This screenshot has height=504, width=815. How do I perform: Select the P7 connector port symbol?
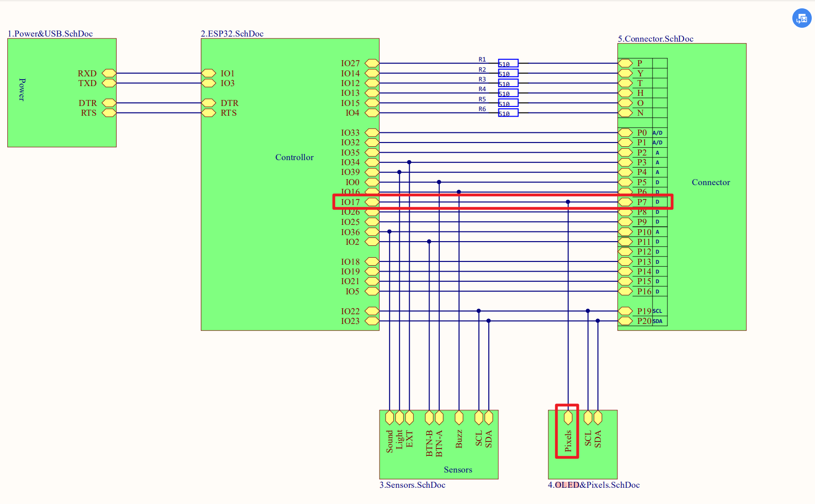pos(625,202)
